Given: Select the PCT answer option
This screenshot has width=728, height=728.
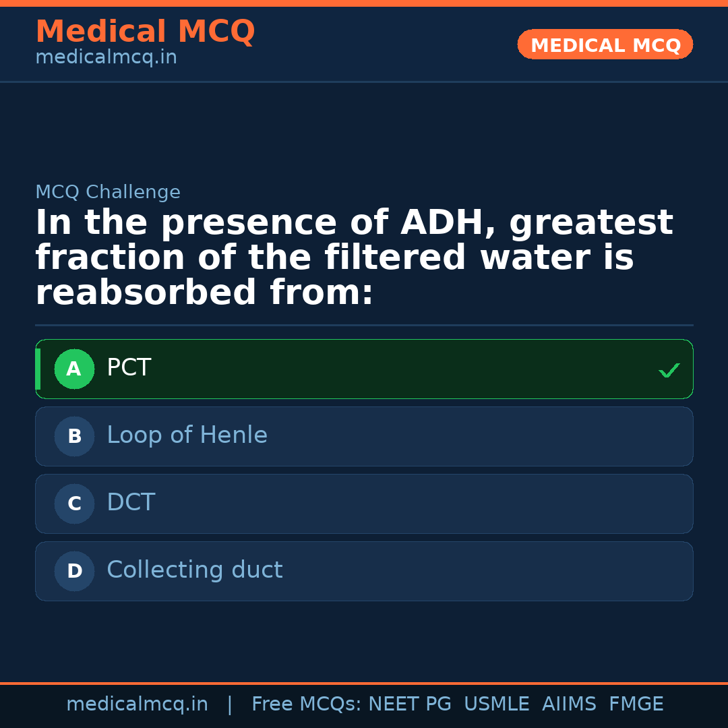Looking at the screenshot, I should [364, 369].
